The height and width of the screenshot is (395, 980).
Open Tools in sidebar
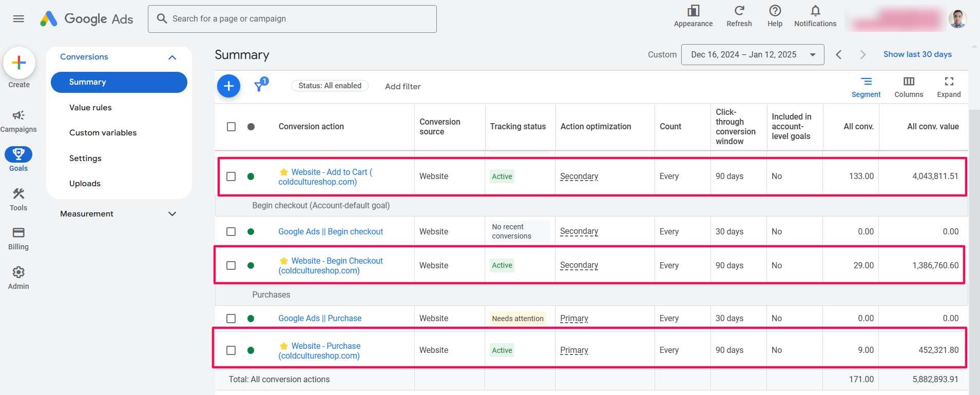click(18, 199)
